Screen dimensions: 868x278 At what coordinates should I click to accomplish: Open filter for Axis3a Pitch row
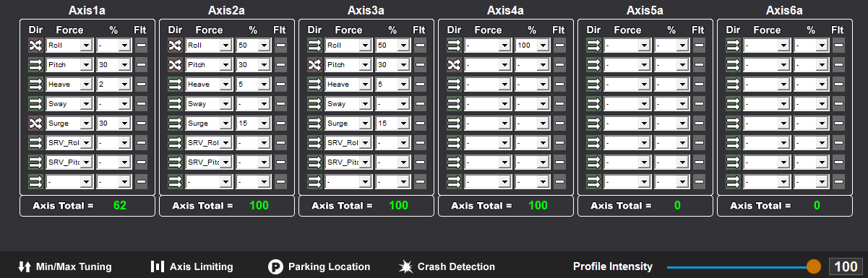[x=419, y=64]
